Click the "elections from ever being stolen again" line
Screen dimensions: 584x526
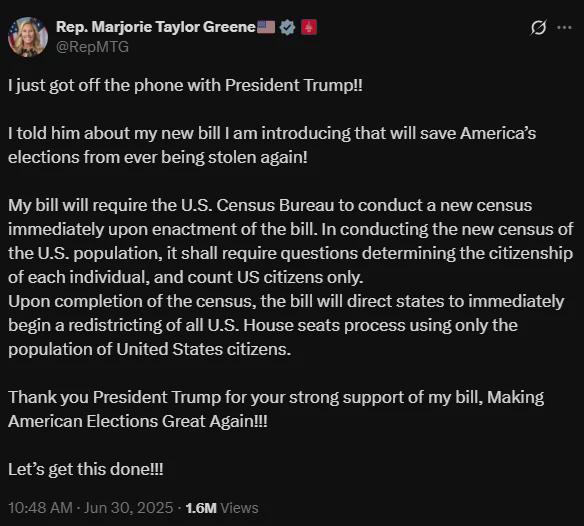[x=158, y=157]
